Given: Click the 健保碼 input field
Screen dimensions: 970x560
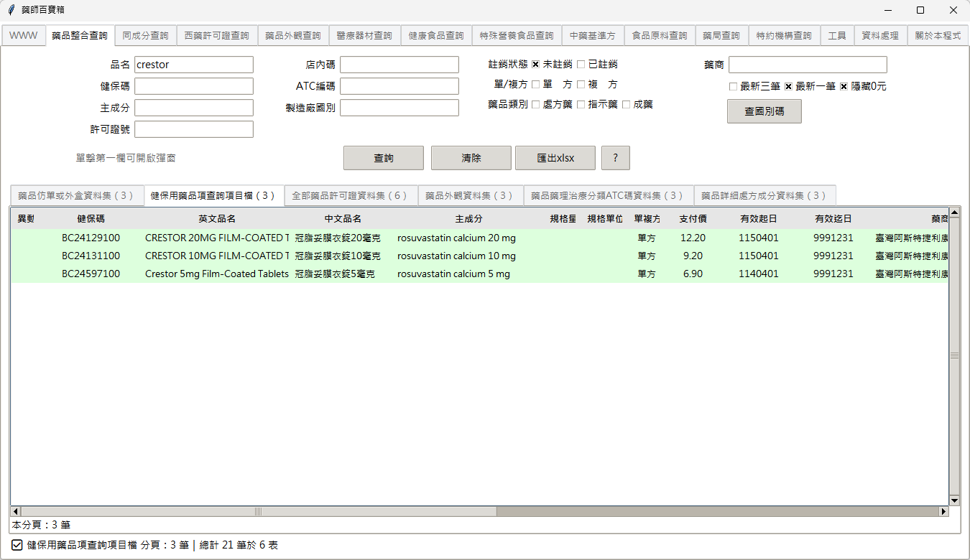Looking at the screenshot, I should (194, 86).
